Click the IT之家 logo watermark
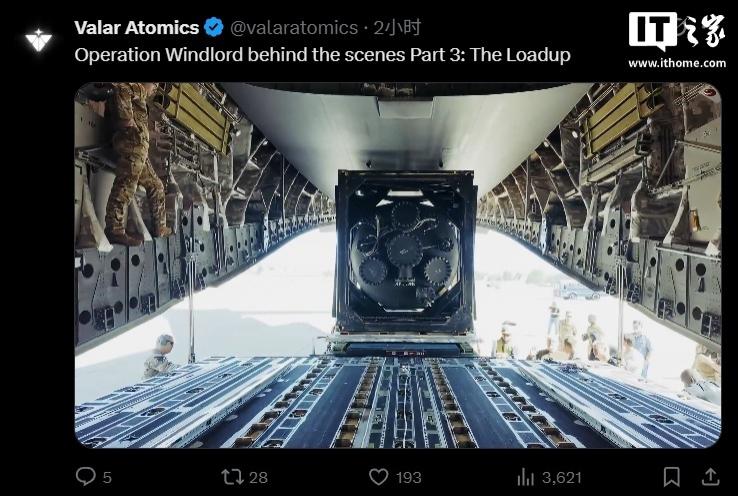This screenshot has width=738, height=496. coord(677,31)
